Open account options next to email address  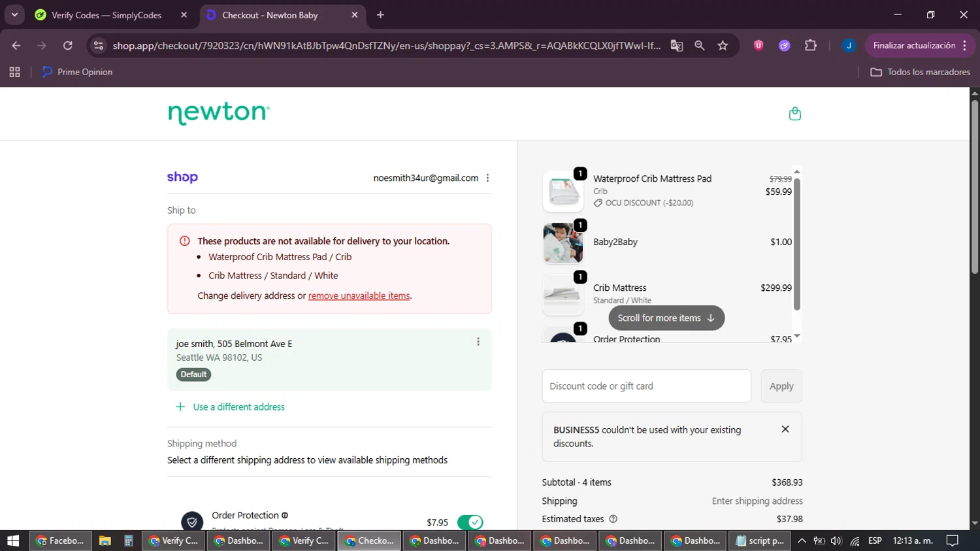(487, 178)
